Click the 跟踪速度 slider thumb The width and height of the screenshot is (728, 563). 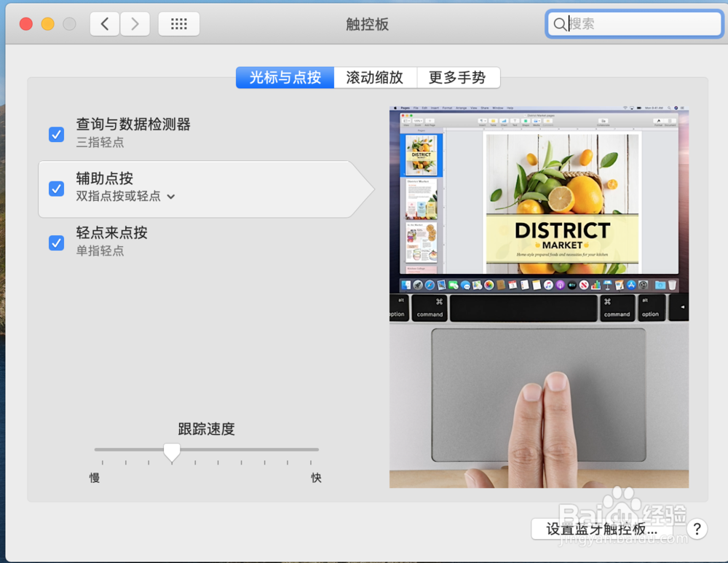click(172, 452)
